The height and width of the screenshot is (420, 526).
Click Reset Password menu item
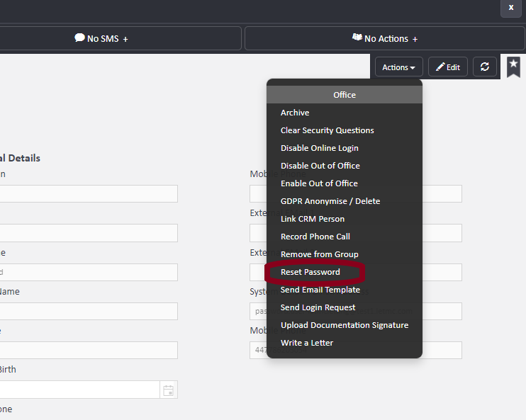coord(310,272)
